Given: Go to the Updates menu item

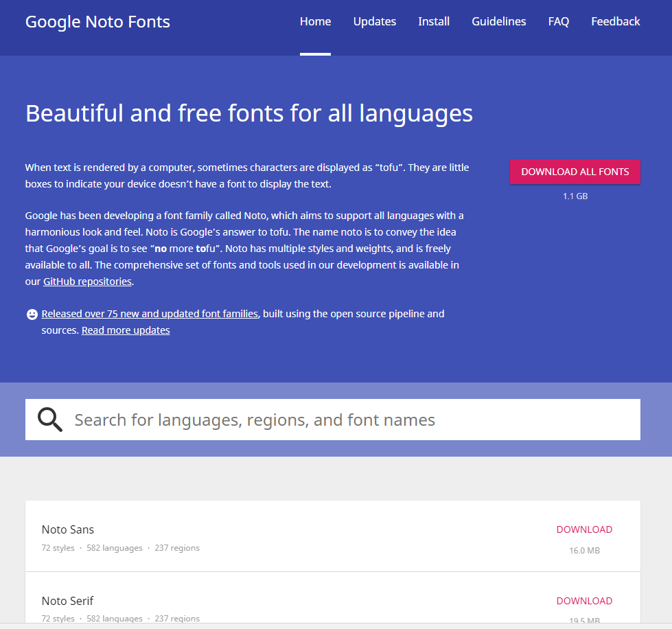Looking at the screenshot, I should pyautogui.click(x=375, y=21).
